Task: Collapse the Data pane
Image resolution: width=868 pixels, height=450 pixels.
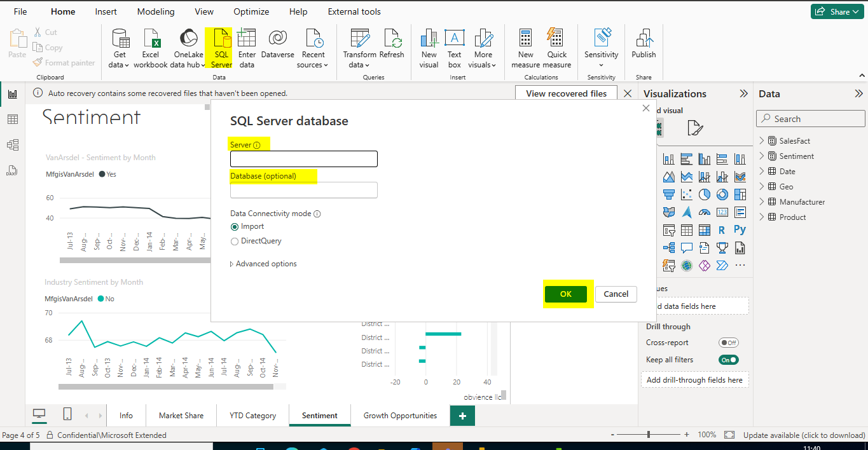Action: tap(858, 93)
